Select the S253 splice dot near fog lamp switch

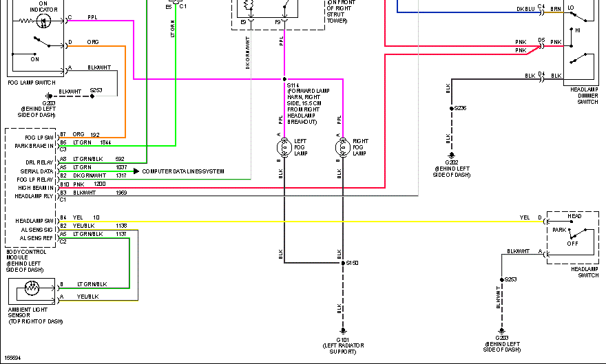(x=92, y=96)
